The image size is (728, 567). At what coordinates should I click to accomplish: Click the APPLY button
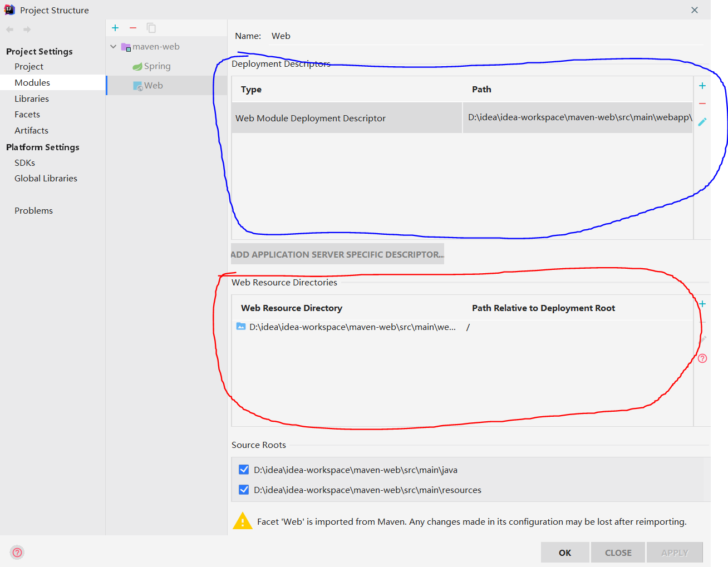(x=675, y=553)
